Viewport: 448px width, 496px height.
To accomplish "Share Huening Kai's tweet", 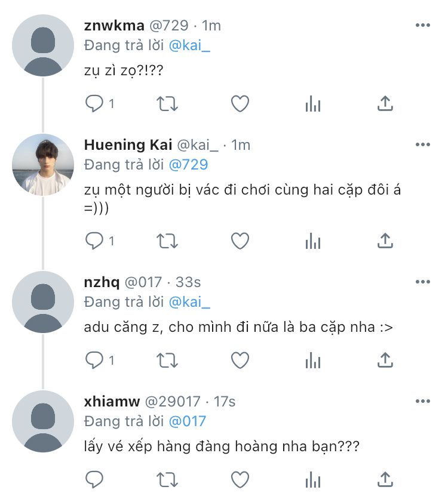I will pyautogui.click(x=385, y=241).
